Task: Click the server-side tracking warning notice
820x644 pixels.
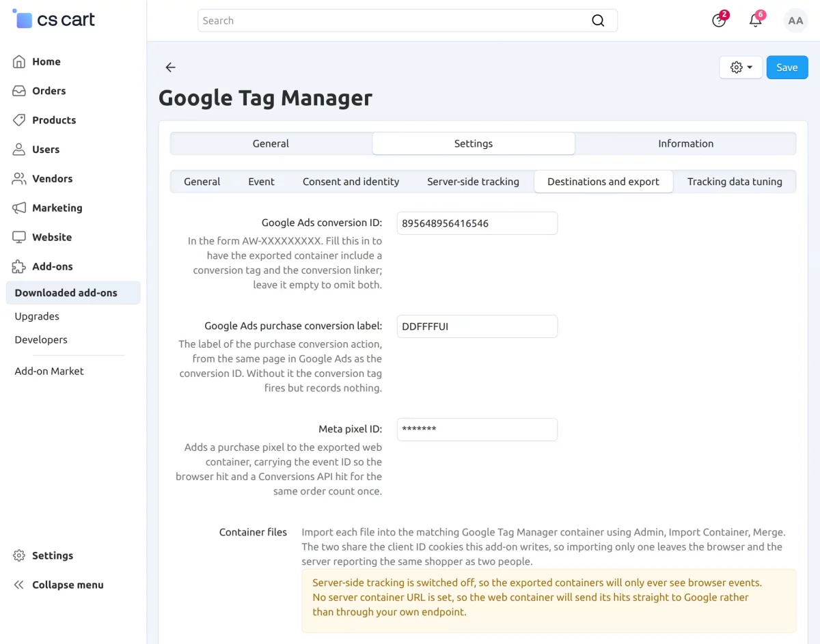Action: [x=549, y=601]
